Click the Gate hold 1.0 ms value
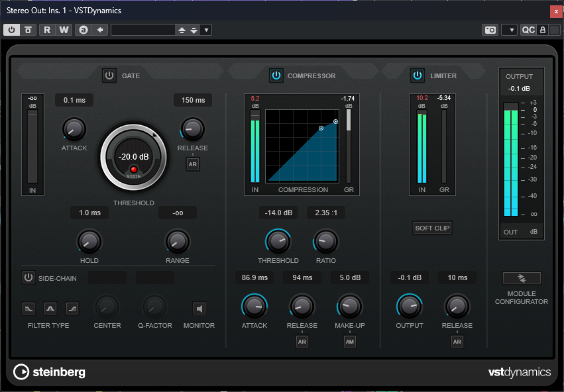The height and width of the screenshot is (392, 564). 89,213
